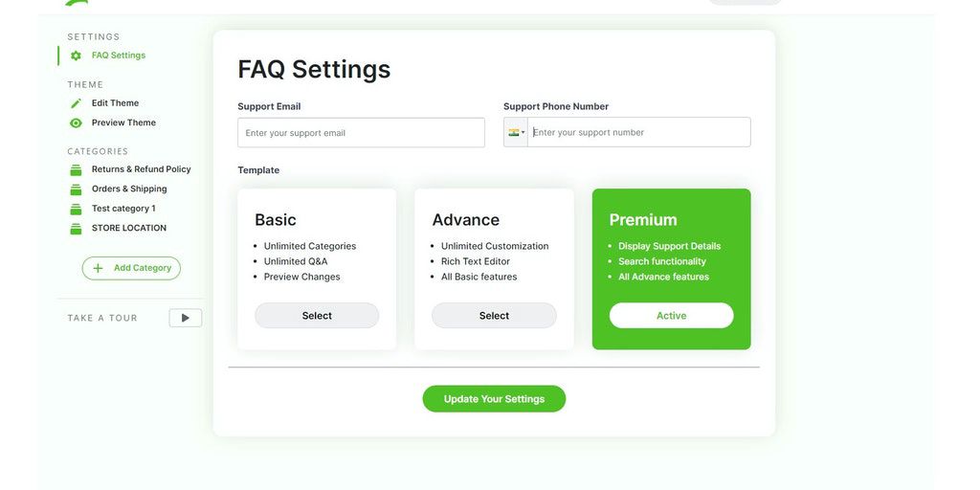
Task: Open the Orders & Shipping category
Action: point(129,189)
